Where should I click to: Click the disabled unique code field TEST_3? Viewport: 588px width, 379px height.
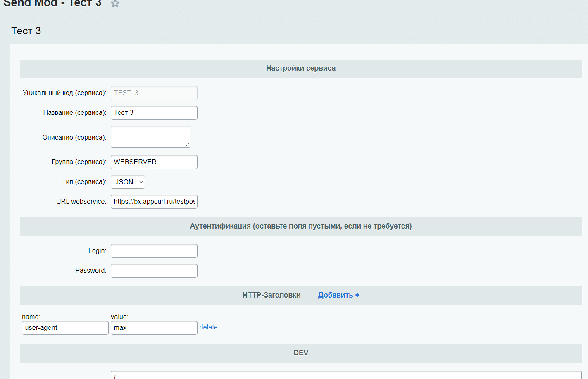(x=154, y=93)
